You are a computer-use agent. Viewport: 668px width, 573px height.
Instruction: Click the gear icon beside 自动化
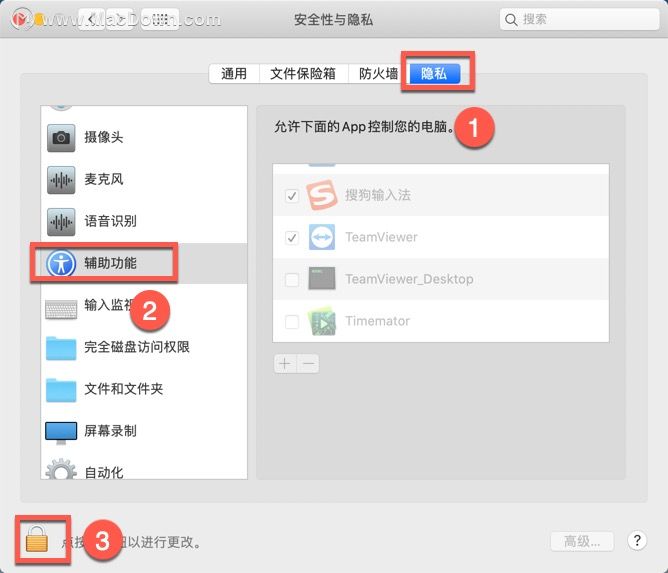click(x=61, y=469)
